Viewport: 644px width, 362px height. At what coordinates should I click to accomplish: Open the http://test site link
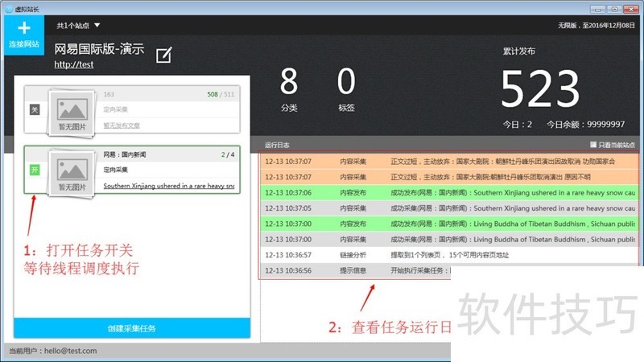tap(74, 64)
